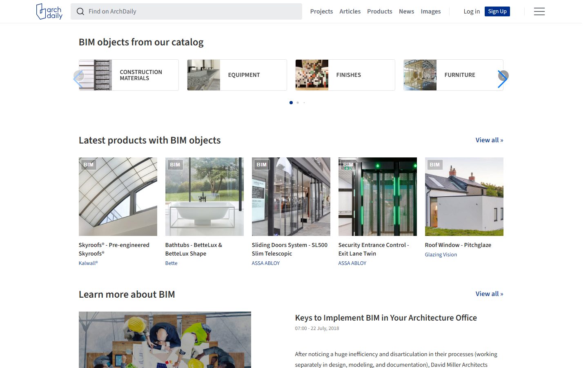This screenshot has width=588, height=368.
Task: Click the previous carousel arrow
Action: [x=78, y=78]
